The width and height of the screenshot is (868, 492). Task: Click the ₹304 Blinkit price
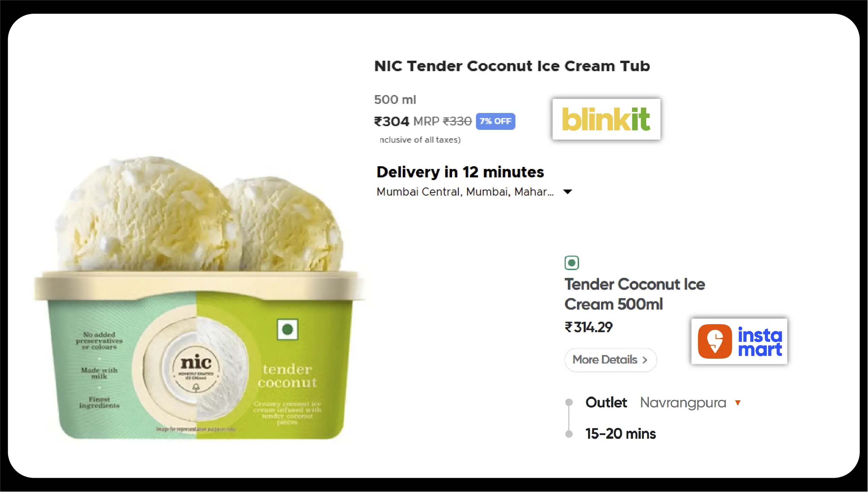click(391, 121)
